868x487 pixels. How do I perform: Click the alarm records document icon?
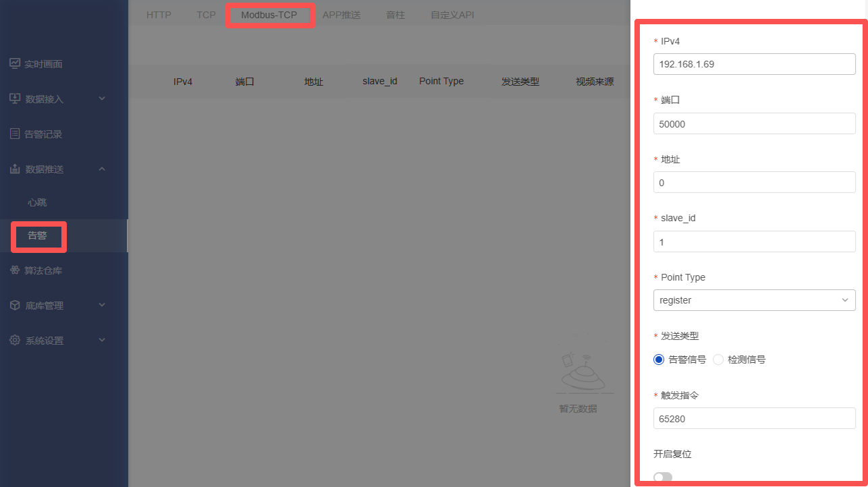[x=15, y=134]
